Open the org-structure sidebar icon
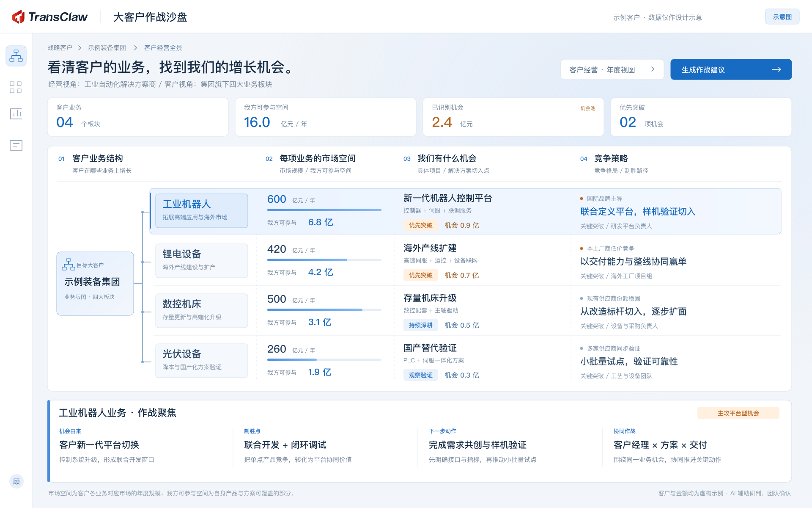 [x=16, y=56]
